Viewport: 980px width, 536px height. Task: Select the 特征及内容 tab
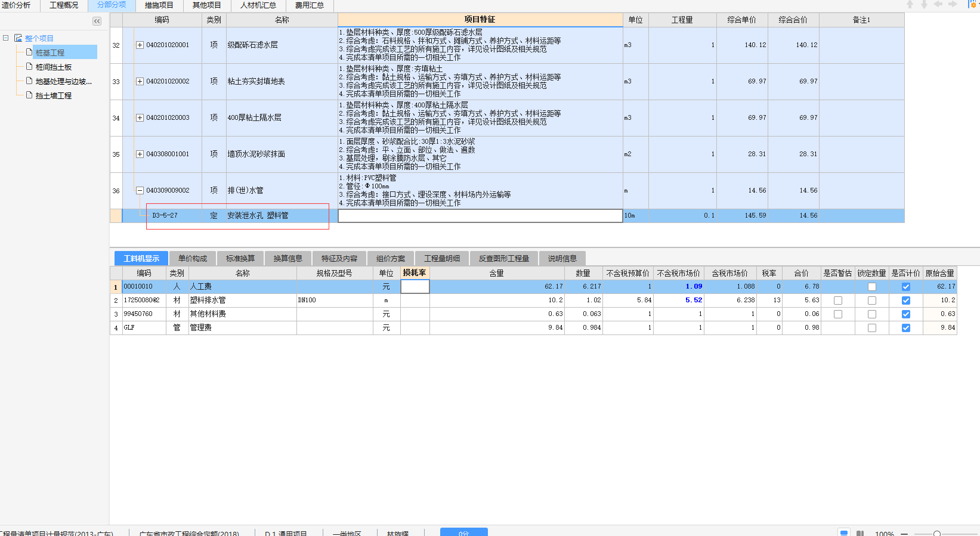tap(339, 258)
